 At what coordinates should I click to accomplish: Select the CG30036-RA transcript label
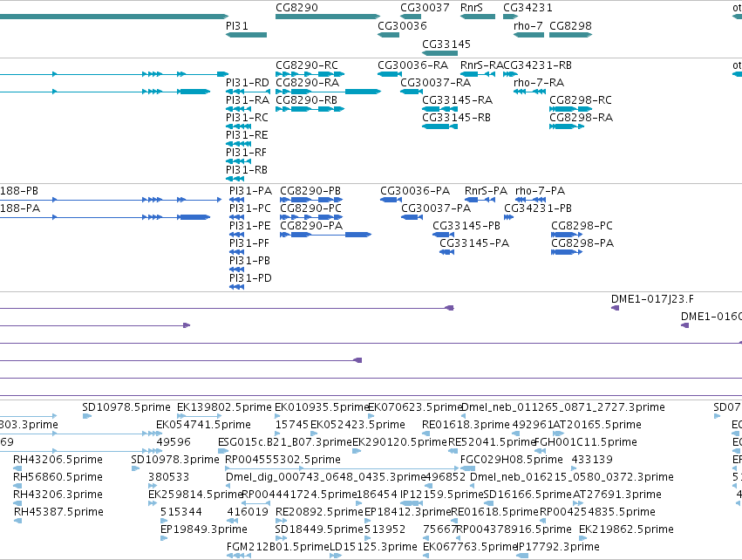[x=412, y=65]
